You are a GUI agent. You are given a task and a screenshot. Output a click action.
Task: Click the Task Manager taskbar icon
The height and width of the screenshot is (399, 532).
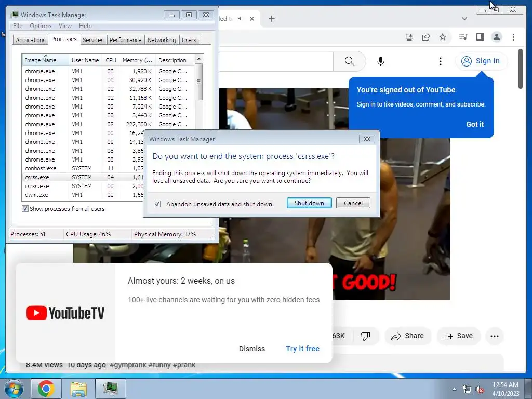point(110,389)
